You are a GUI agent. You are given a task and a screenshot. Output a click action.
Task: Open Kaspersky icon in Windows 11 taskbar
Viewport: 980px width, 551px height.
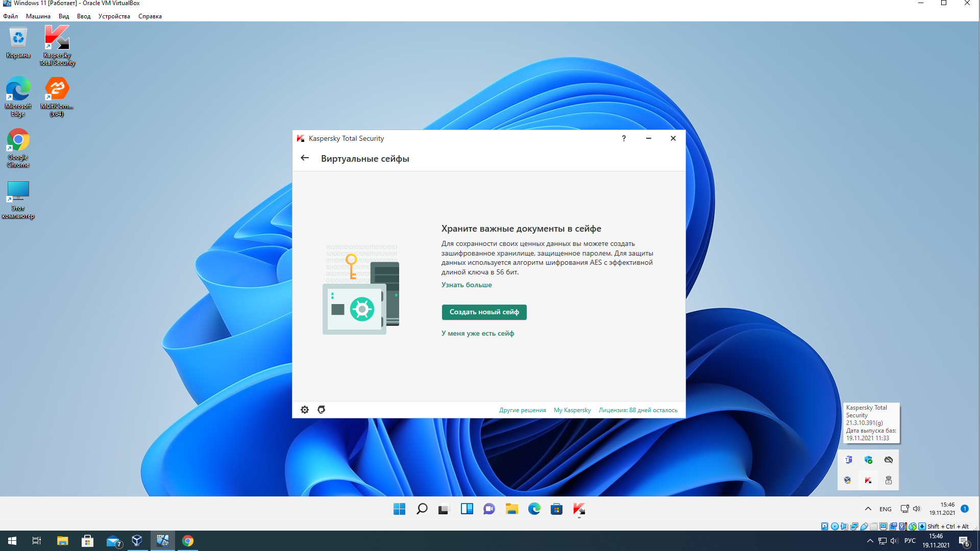(579, 509)
